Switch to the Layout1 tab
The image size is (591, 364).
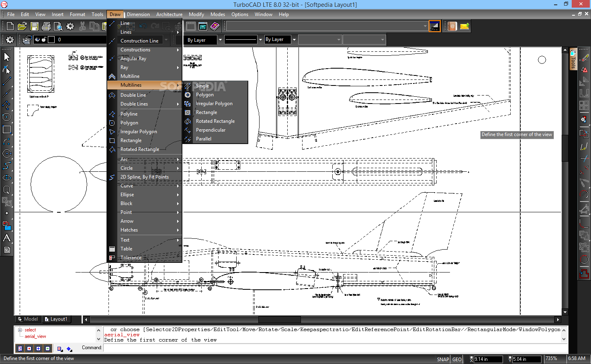point(56,319)
